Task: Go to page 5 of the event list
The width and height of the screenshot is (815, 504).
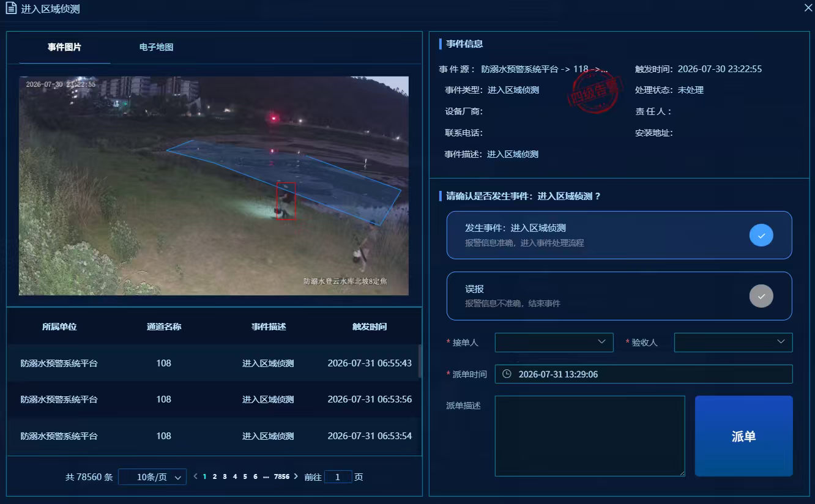Action: click(x=245, y=476)
